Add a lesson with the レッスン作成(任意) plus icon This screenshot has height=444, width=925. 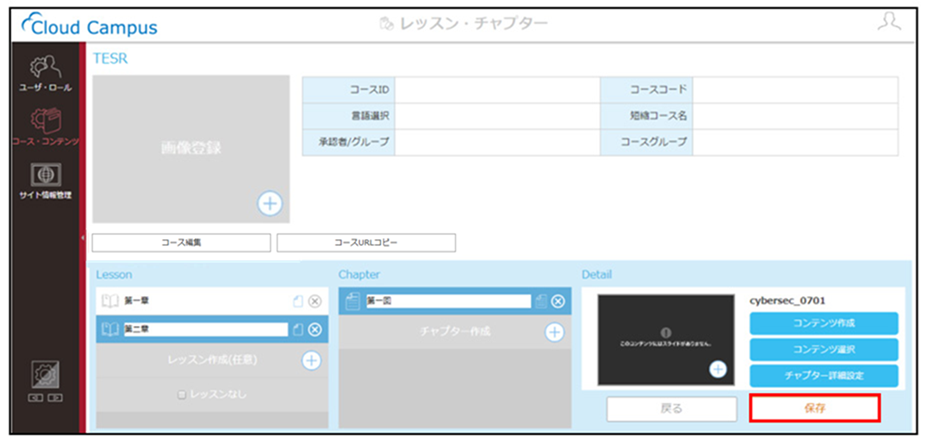311,360
